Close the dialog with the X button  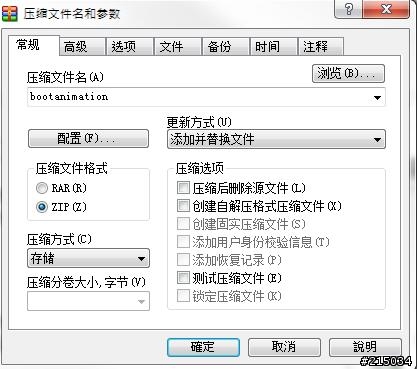[386, 9]
